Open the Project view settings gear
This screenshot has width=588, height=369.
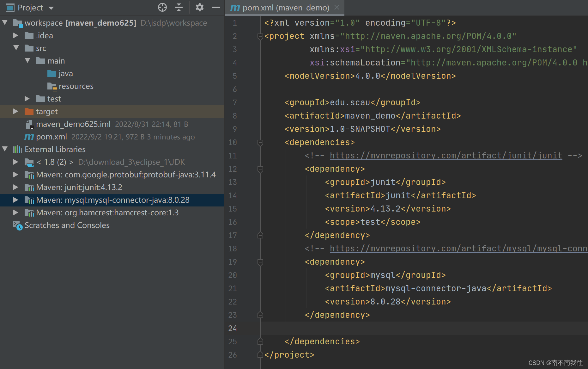point(199,7)
